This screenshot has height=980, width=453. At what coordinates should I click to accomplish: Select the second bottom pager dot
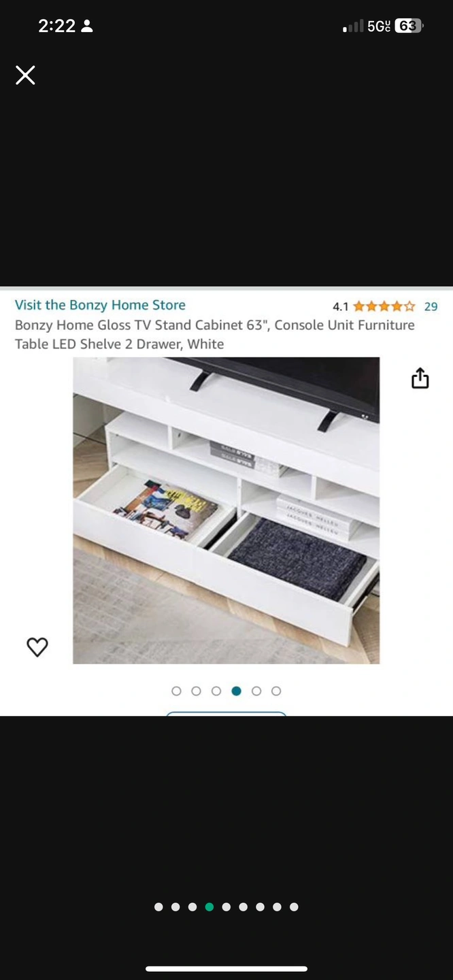[175, 906]
